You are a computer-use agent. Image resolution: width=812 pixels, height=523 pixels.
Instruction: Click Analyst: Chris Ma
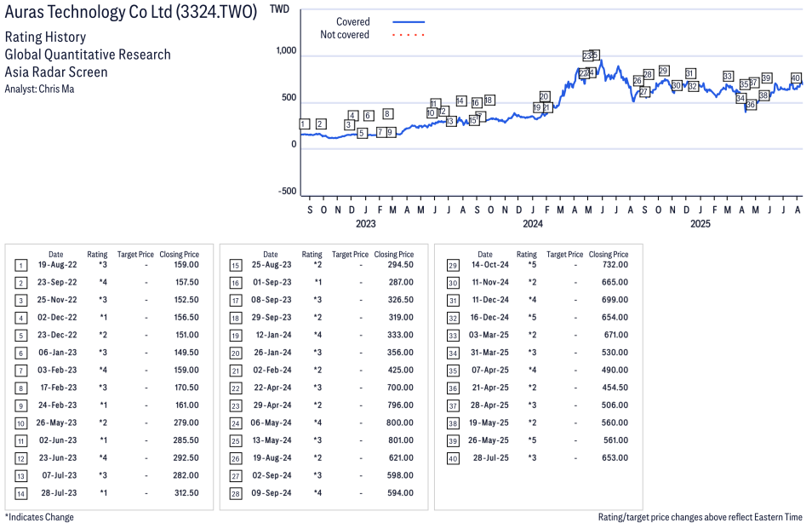39,89
